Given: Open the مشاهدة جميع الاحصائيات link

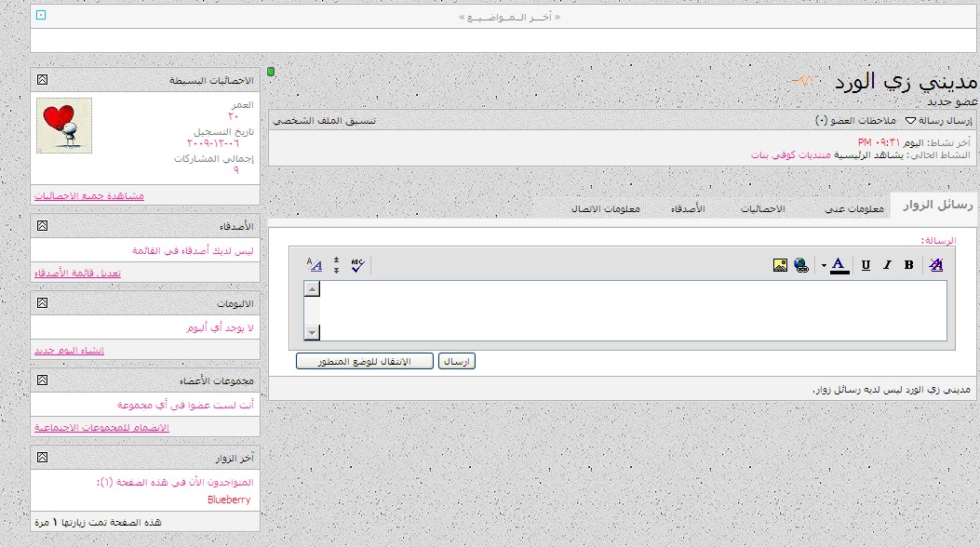Looking at the screenshot, I should tap(89, 196).
